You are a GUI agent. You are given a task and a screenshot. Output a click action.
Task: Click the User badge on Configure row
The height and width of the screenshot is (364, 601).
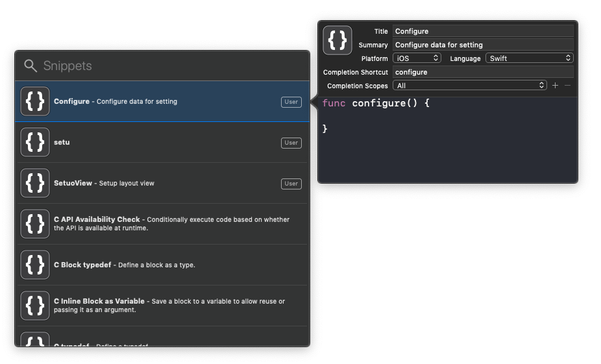coord(291,102)
